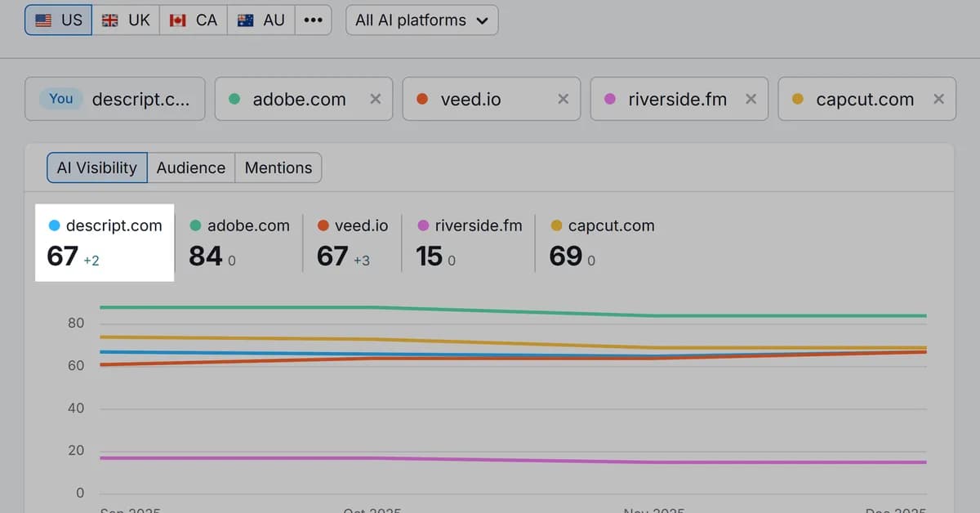Select the descript.c... You domain chip
Screen dimensions: 980x513
click(115, 99)
